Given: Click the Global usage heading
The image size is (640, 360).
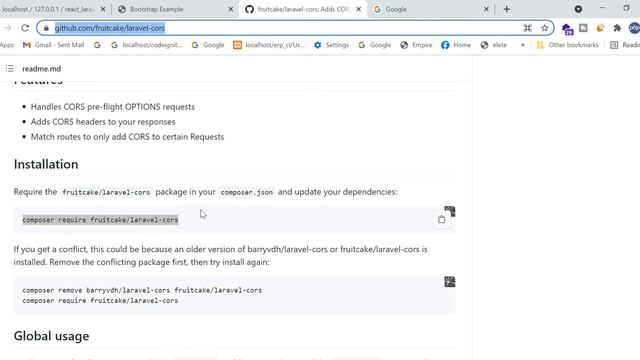Looking at the screenshot, I should 51,336.
